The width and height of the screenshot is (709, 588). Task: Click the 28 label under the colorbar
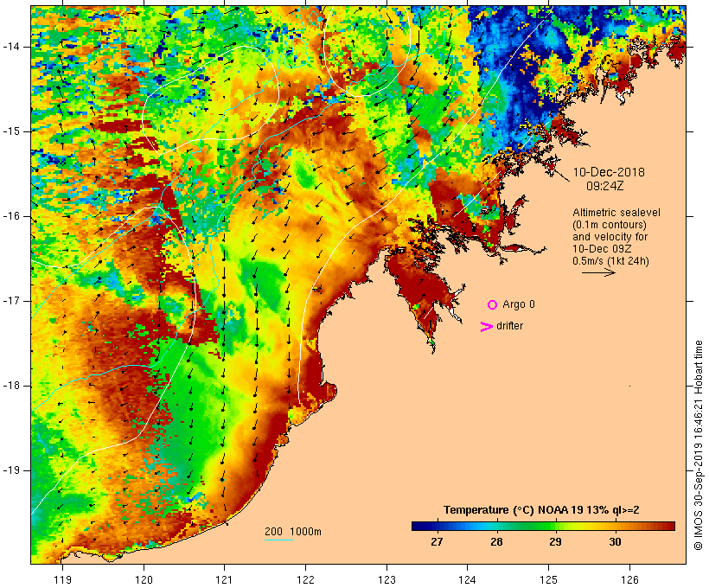click(496, 542)
